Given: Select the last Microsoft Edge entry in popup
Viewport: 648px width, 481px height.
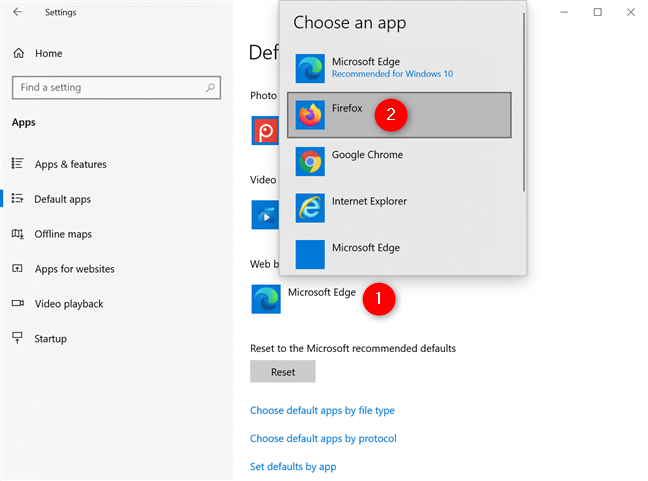Looking at the screenshot, I should pos(399,254).
